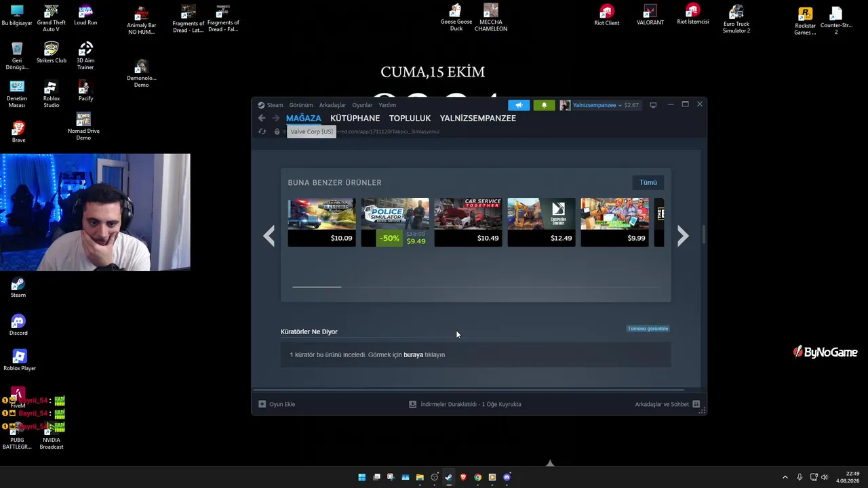Click the Yalnizsempanzee profile avatar in Steam
This screenshot has height=488, width=868.
[565, 105]
